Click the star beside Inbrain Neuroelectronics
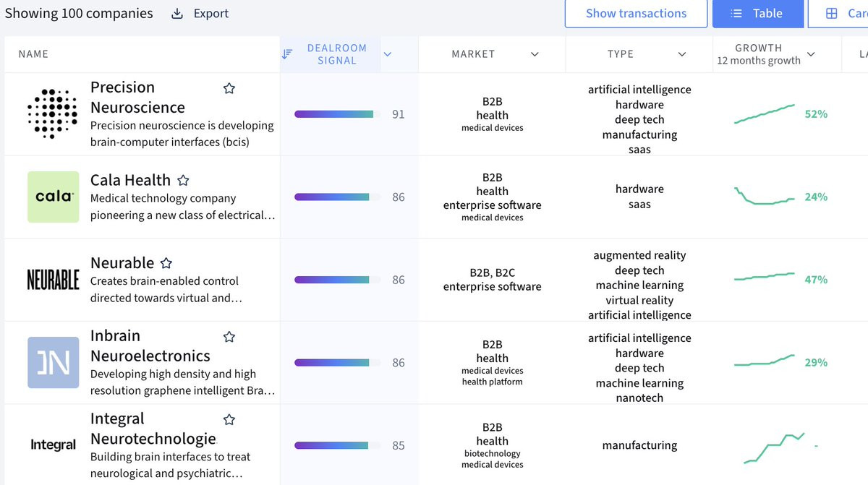Image resolution: width=868 pixels, height=485 pixels. 229,337
